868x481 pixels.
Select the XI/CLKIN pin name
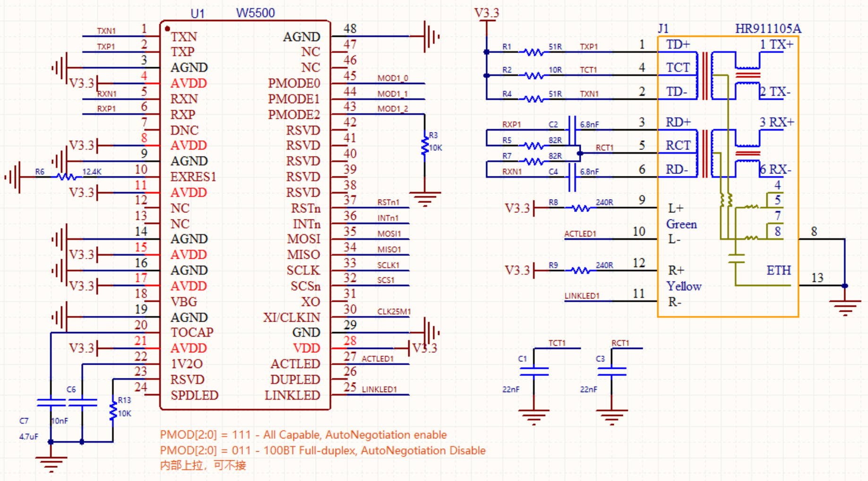(292, 317)
